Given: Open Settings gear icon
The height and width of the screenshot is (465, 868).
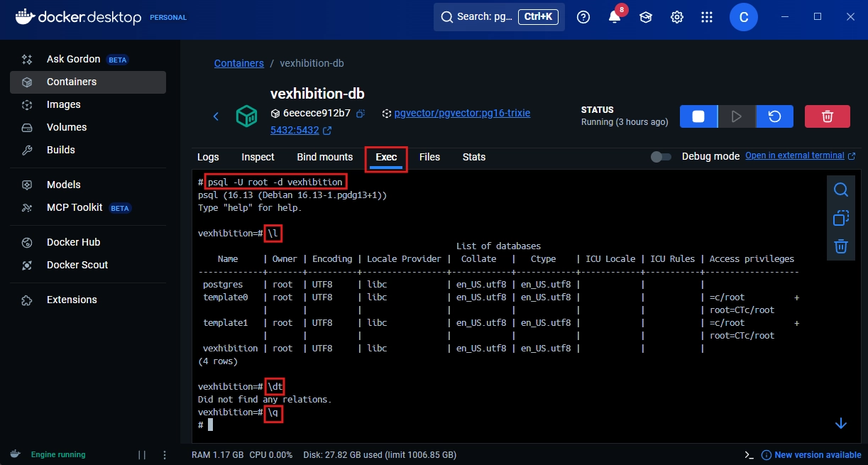Looking at the screenshot, I should pyautogui.click(x=677, y=17).
